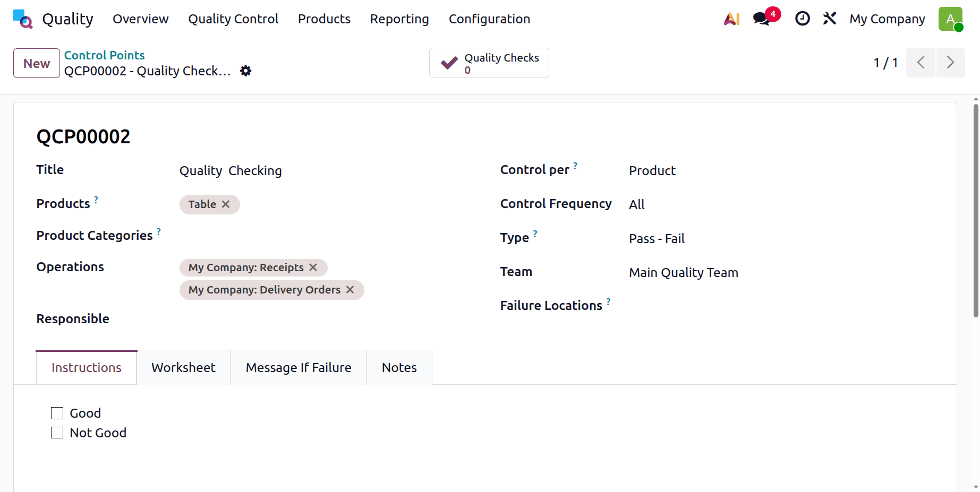Open the My Company switcher
Viewport: 980px width, 492px height.
887,19
